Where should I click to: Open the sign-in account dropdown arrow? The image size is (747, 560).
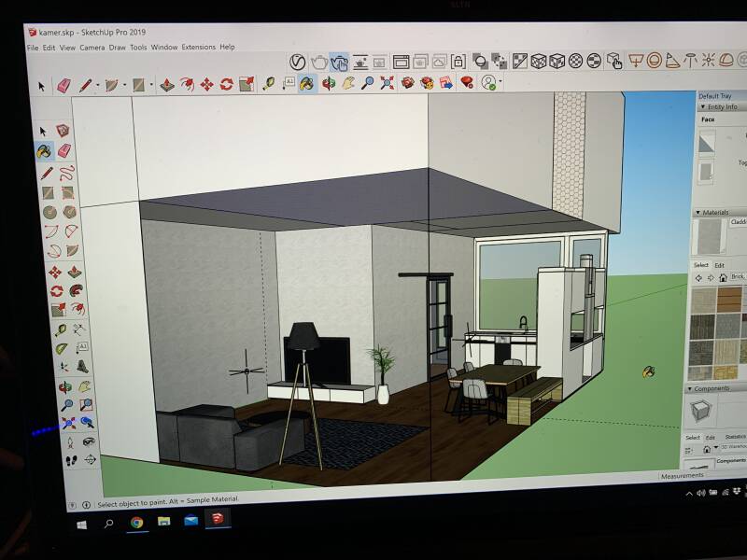500,82
